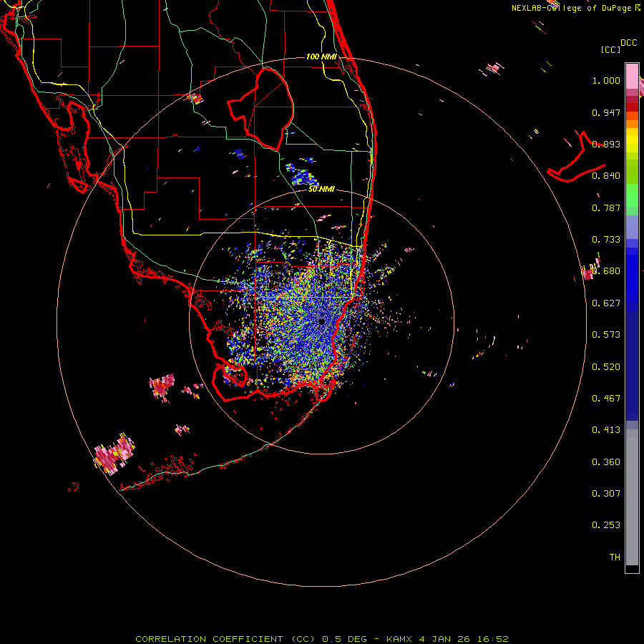Click the 0.467 legend value
The image size is (644, 644).
point(606,399)
